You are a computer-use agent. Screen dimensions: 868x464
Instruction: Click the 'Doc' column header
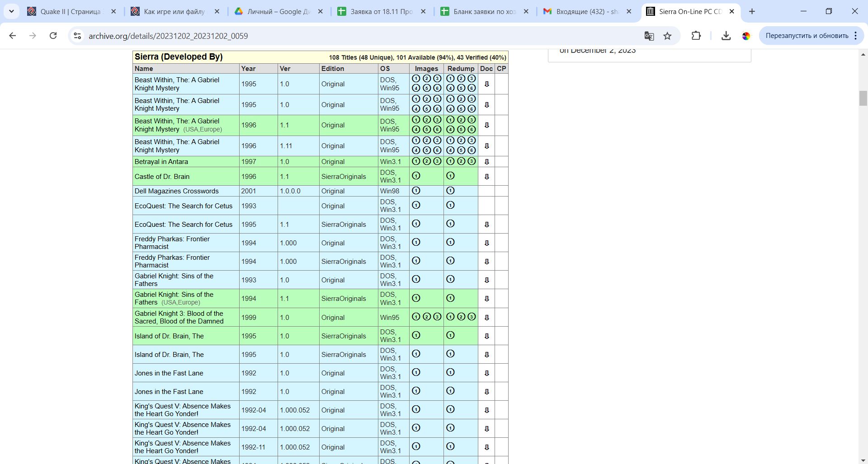[x=486, y=69]
